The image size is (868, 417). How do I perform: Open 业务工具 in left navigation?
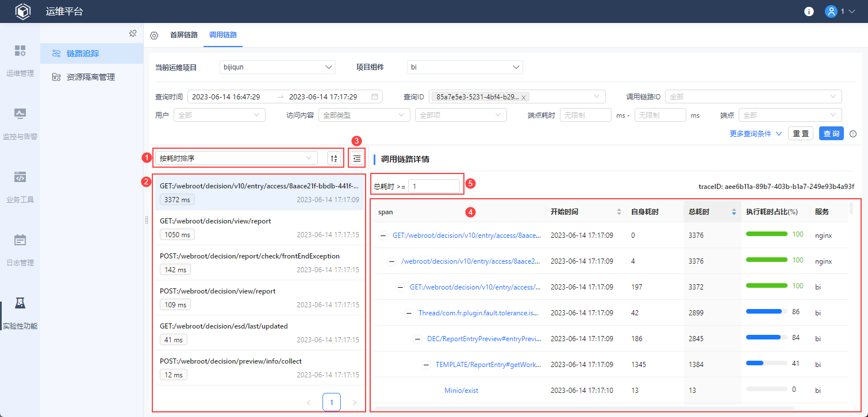(x=20, y=187)
